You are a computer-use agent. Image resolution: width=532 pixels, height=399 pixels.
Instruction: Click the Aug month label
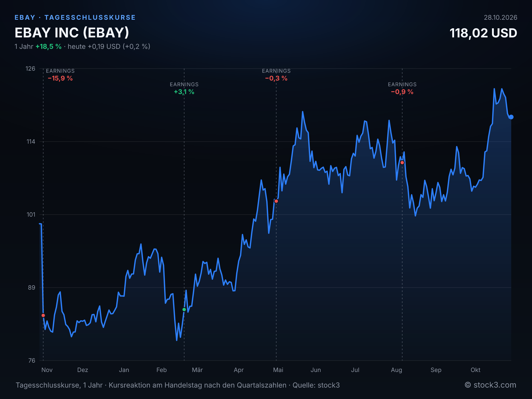tap(396, 370)
